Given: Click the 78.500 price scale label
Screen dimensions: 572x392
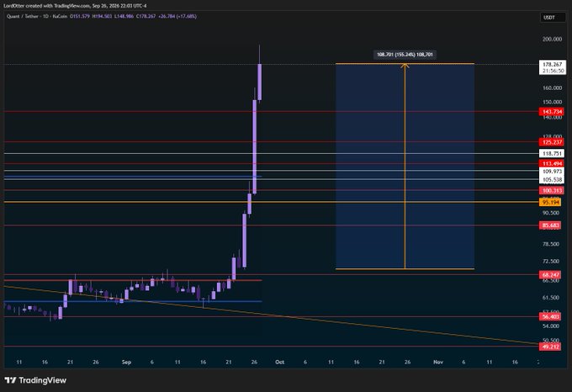Looking at the screenshot, I should click(x=551, y=244).
